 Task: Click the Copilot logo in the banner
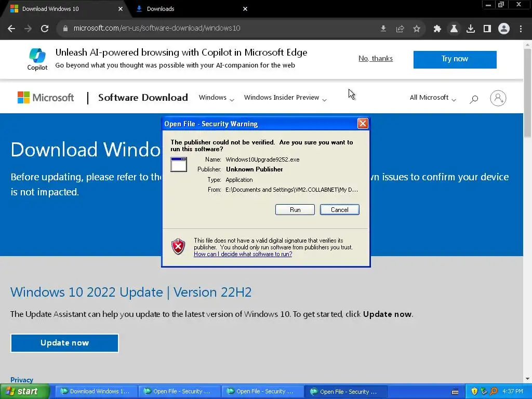pos(37,59)
